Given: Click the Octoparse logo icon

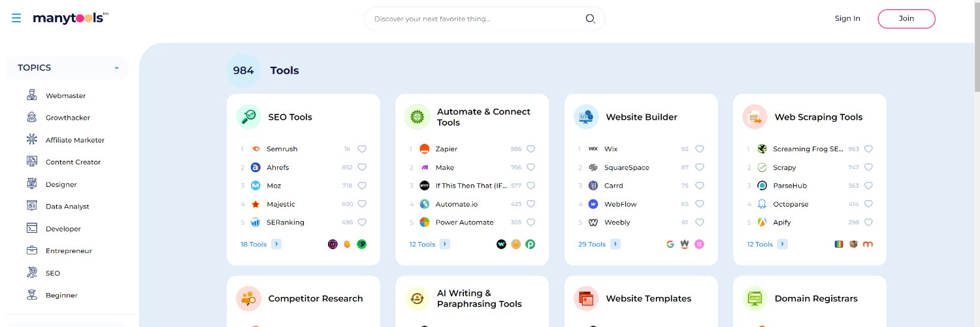Looking at the screenshot, I should 762,204.
